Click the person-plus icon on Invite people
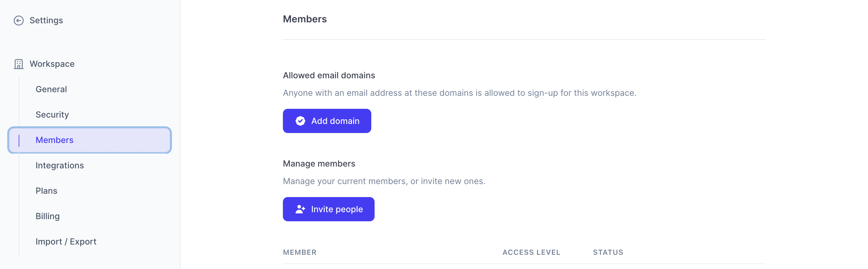This screenshot has width=868, height=269. 300,209
